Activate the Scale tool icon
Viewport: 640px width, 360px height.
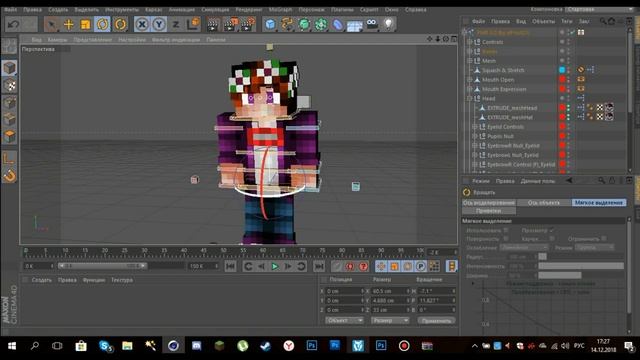[85, 24]
